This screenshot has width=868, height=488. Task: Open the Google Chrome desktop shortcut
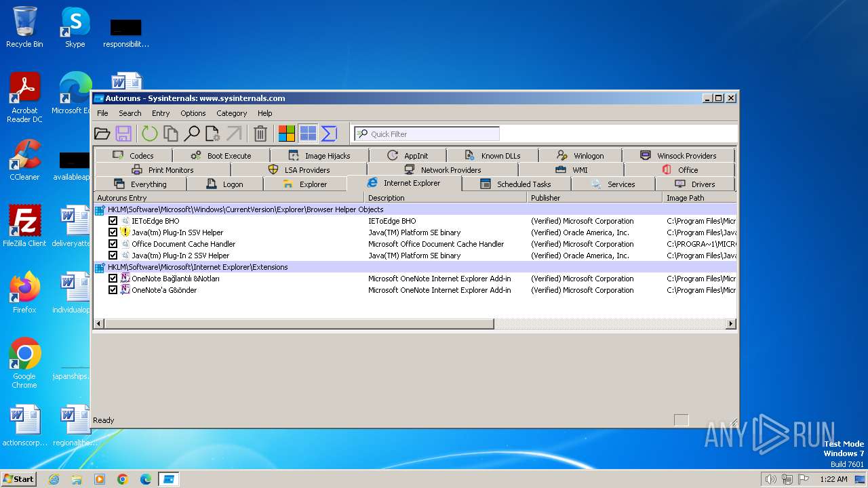[24, 363]
